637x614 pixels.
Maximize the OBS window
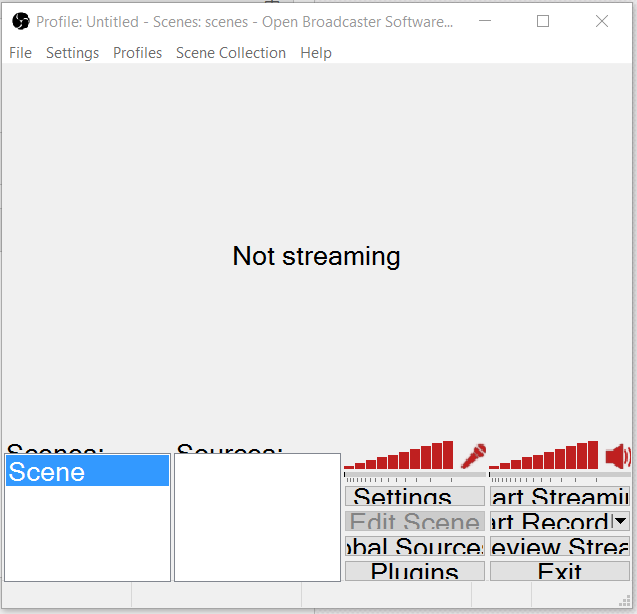tap(543, 21)
